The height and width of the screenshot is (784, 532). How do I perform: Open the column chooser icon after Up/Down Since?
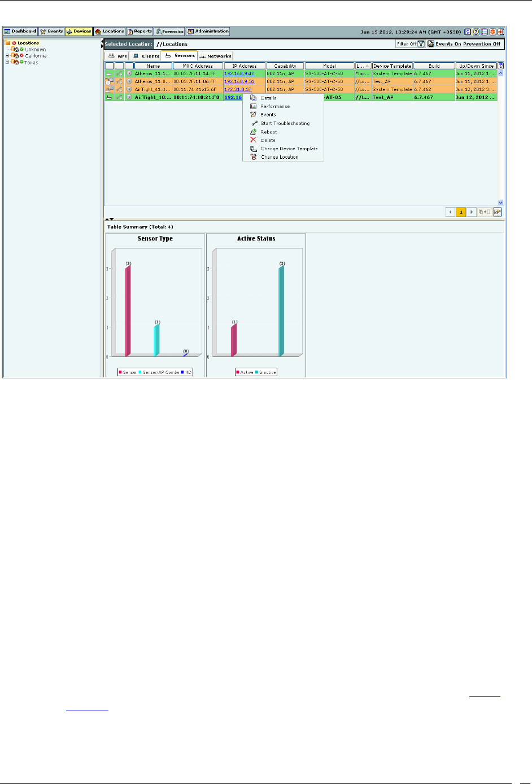point(500,66)
